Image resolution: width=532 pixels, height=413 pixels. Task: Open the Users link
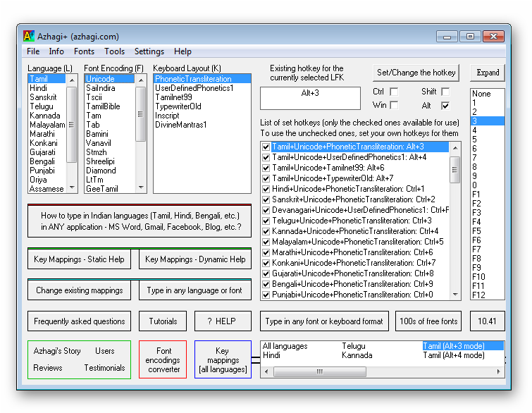point(104,351)
